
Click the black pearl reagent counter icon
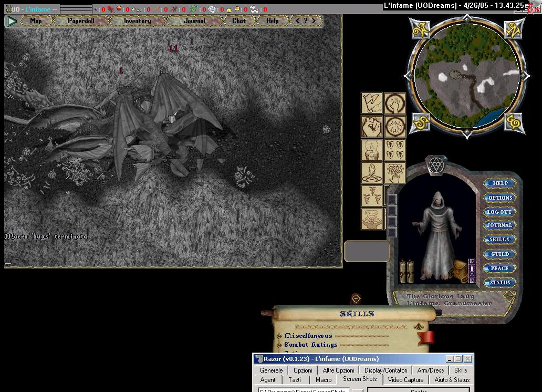(96, 9)
